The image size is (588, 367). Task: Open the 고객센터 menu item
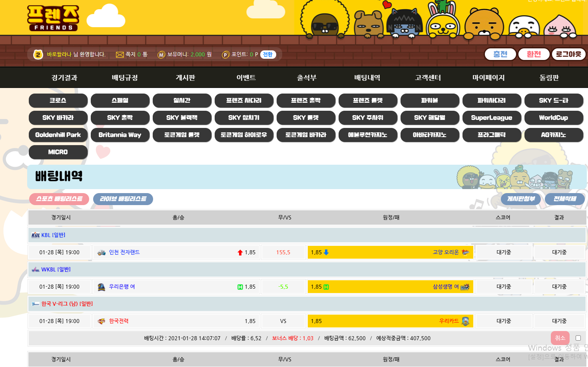point(428,78)
